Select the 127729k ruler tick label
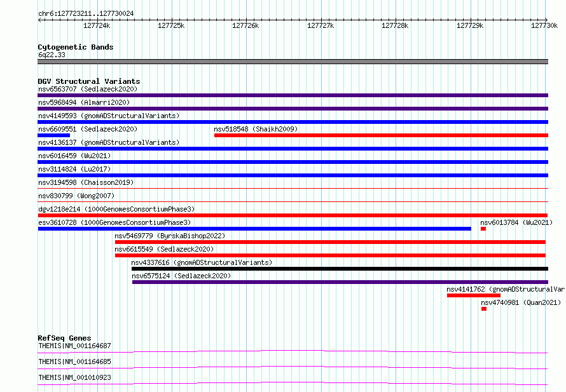 [x=470, y=25]
